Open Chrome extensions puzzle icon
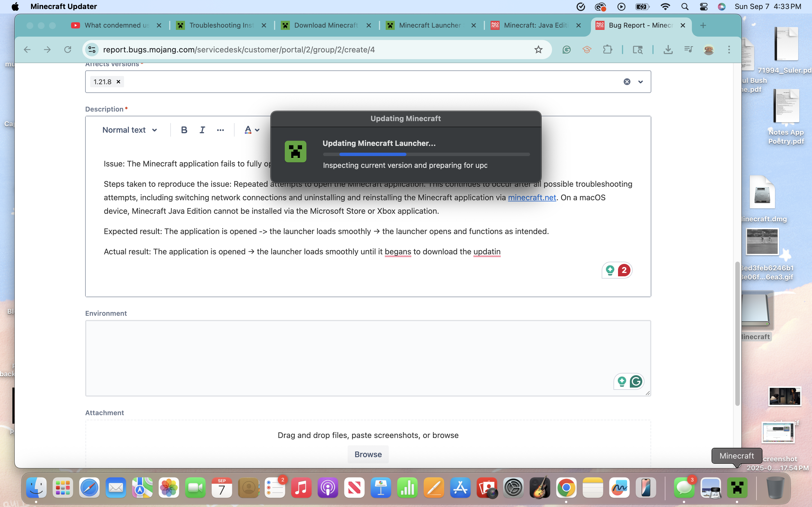 click(x=607, y=50)
